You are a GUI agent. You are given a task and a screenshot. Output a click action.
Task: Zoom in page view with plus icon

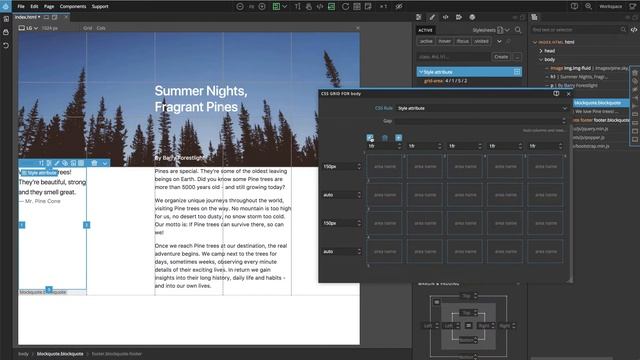[x=262, y=7]
